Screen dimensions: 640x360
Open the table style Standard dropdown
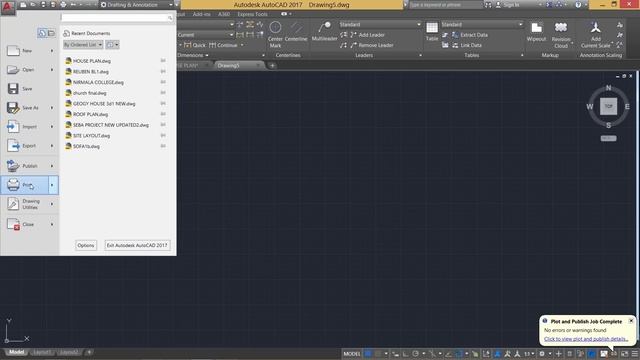coord(482,24)
